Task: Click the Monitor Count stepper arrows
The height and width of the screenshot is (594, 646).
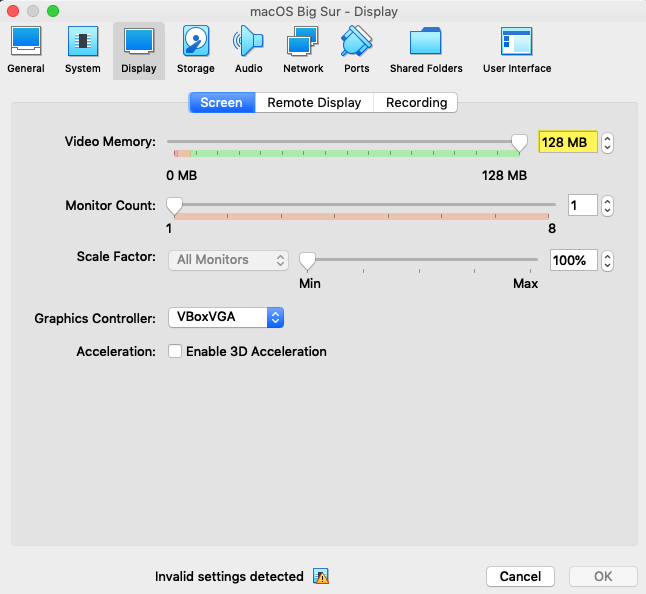Action: click(607, 206)
